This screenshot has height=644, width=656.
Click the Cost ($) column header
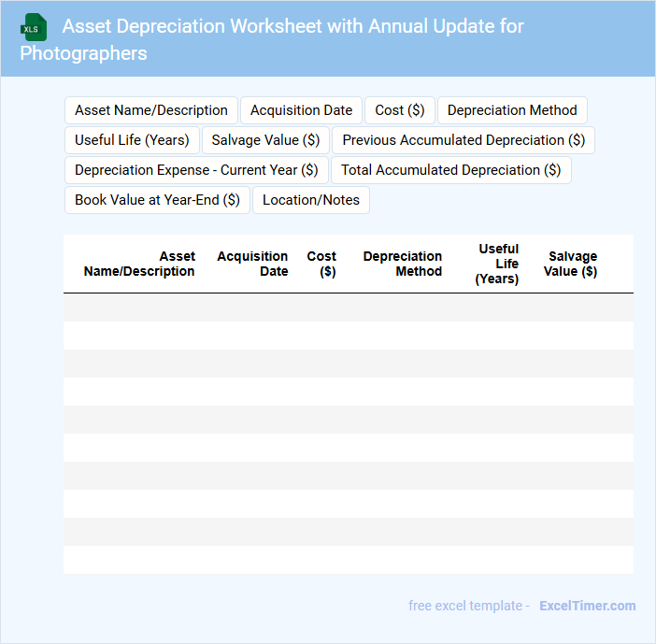[x=321, y=264]
